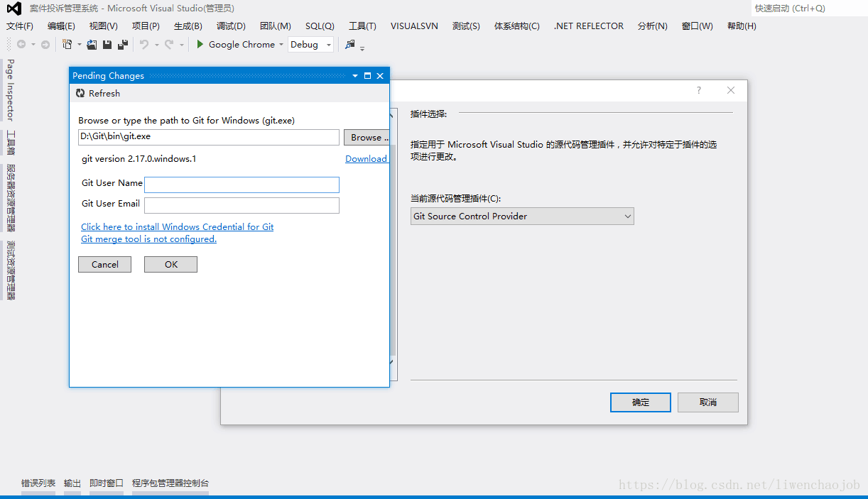Image resolution: width=868 pixels, height=499 pixels.
Task: Click the Redo toolbar icon
Action: tap(169, 45)
